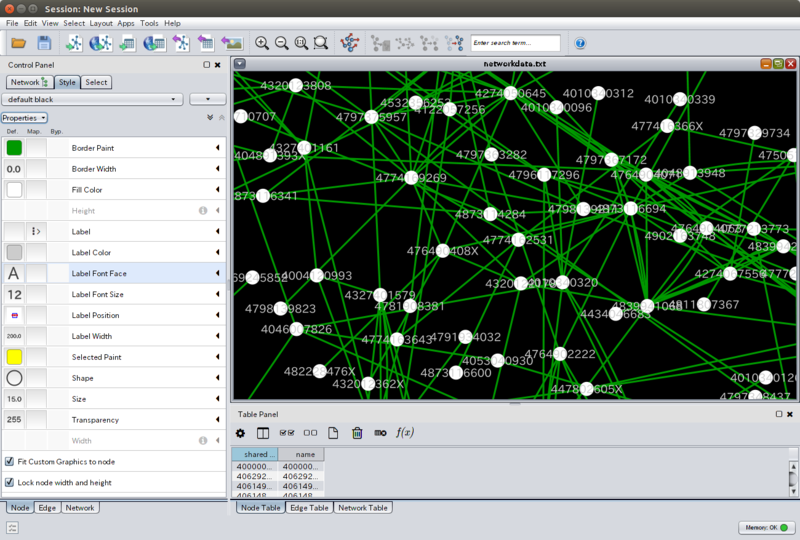This screenshot has height=540, width=800.
Task: Zoom in on the network view
Action: point(262,43)
